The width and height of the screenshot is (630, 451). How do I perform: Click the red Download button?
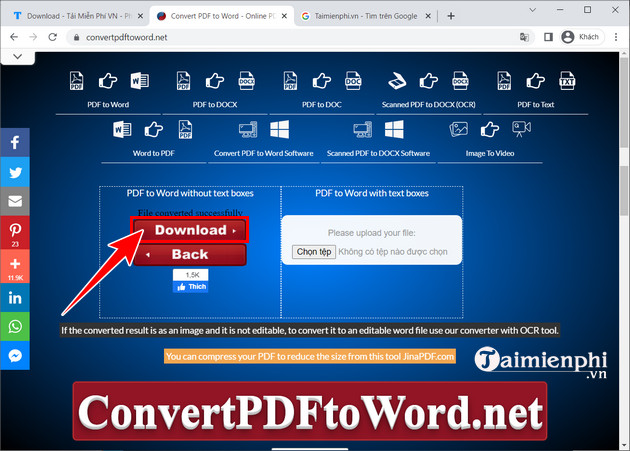click(x=190, y=230)
